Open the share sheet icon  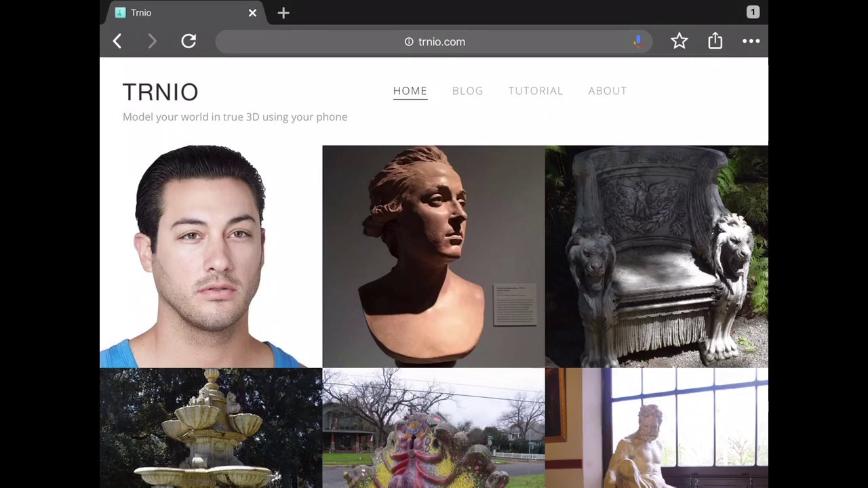click(x=715, y=41)
